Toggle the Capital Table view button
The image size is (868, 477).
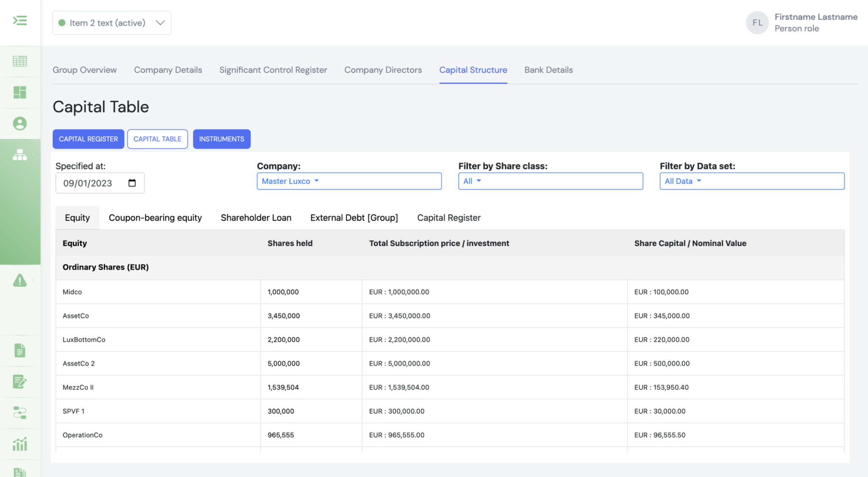point(157,139)
